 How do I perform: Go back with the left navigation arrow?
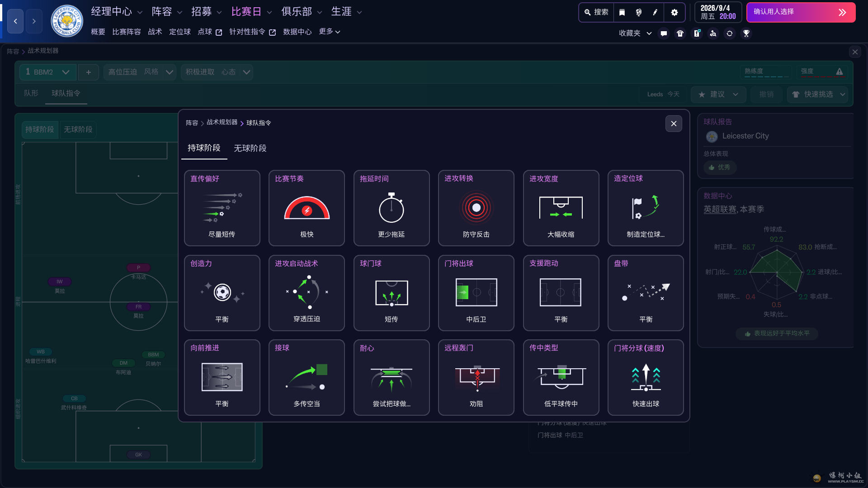pos(15,21)
